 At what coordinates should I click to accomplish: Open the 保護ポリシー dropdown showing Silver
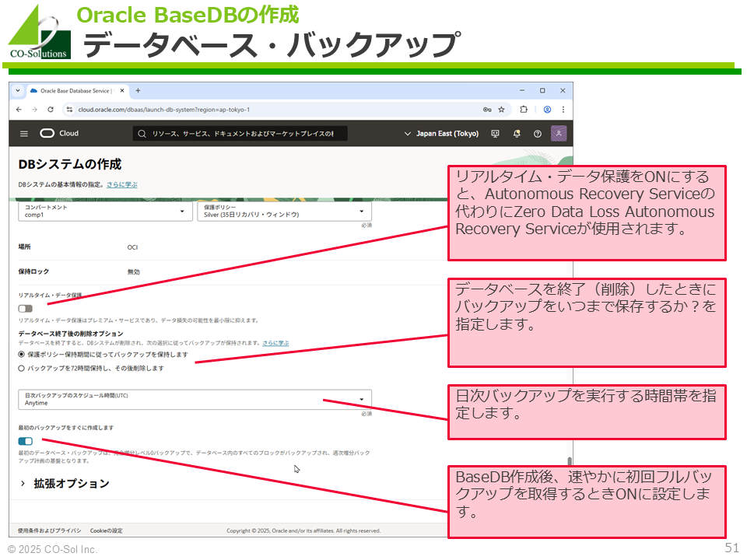click(285, 211)
